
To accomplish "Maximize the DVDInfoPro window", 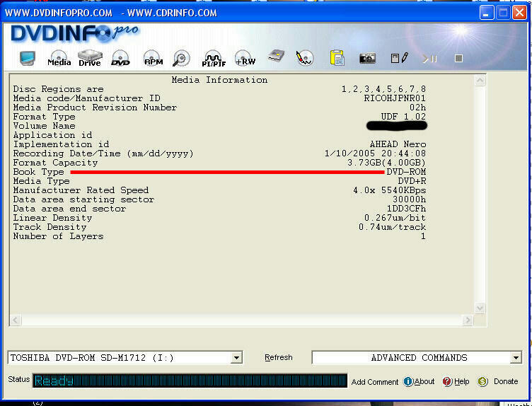I will (x=503, y=13).
